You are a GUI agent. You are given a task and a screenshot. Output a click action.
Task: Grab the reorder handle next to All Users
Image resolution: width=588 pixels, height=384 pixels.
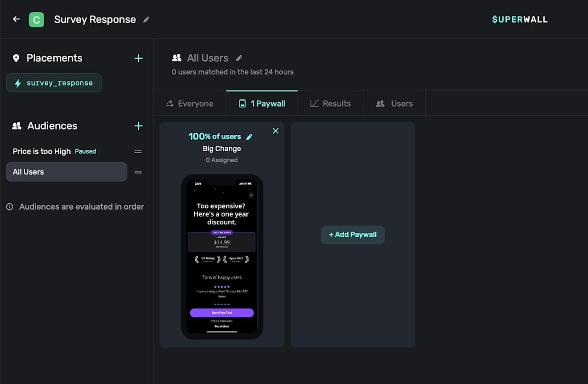click(138, 172)
